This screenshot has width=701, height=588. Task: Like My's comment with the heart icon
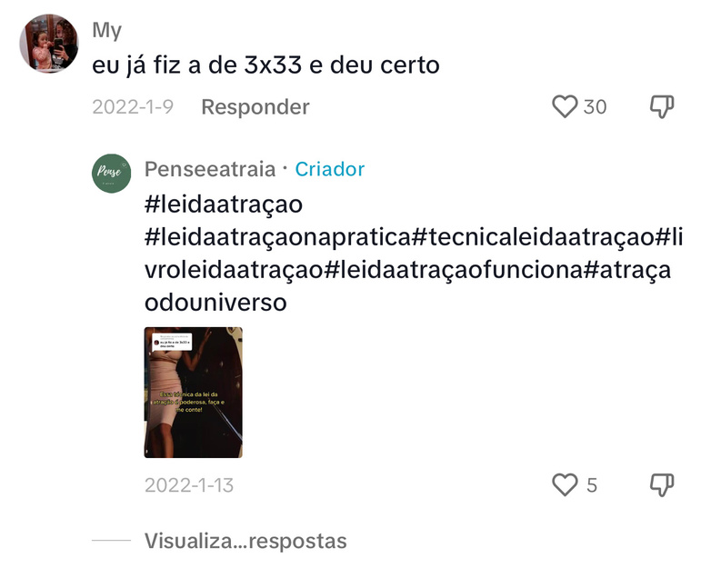pyautogui.click(x=565, y=107)
